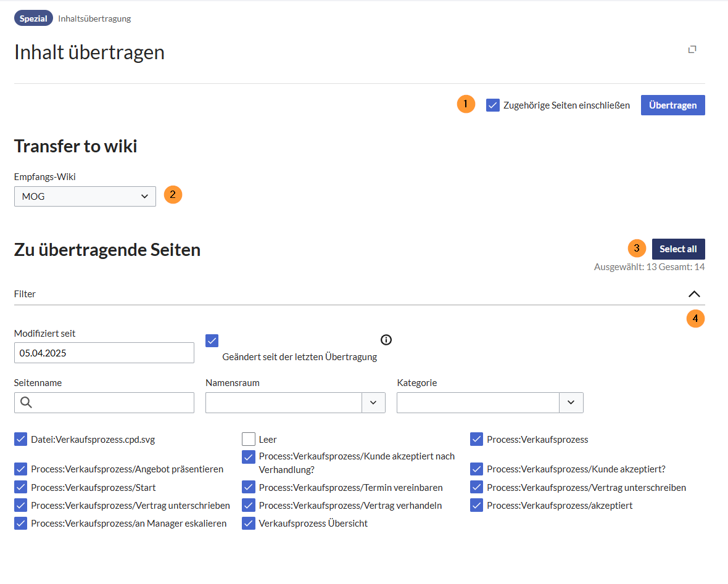
Task: Expand the Kategorie dropdown
Action: 571,403
